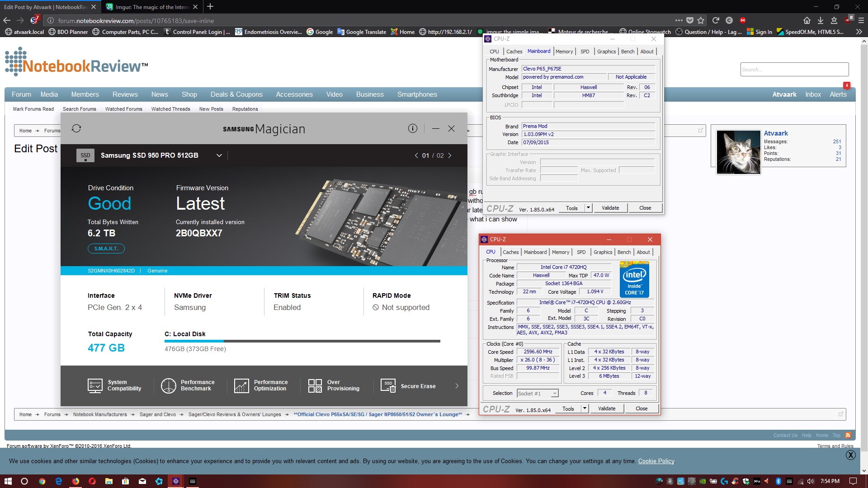Open forum Alerts with notification badge
This screenshot has height=488, width=868.
pyautogui.click(x=838, y=94)
